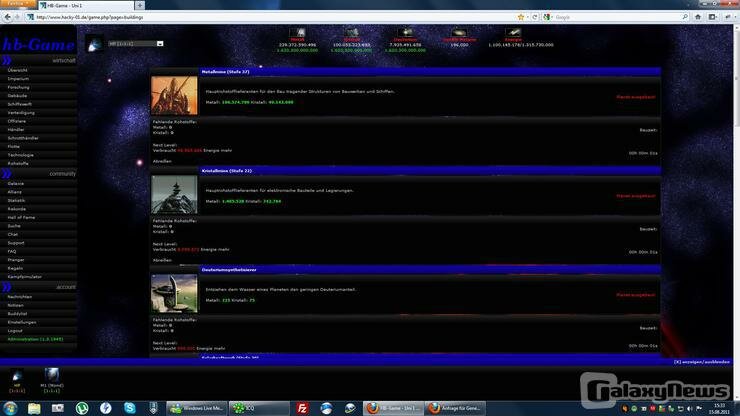Open Statistik in the sidebar
The image size is (740, 416).
pyautogui.click(x=17, y=201)
